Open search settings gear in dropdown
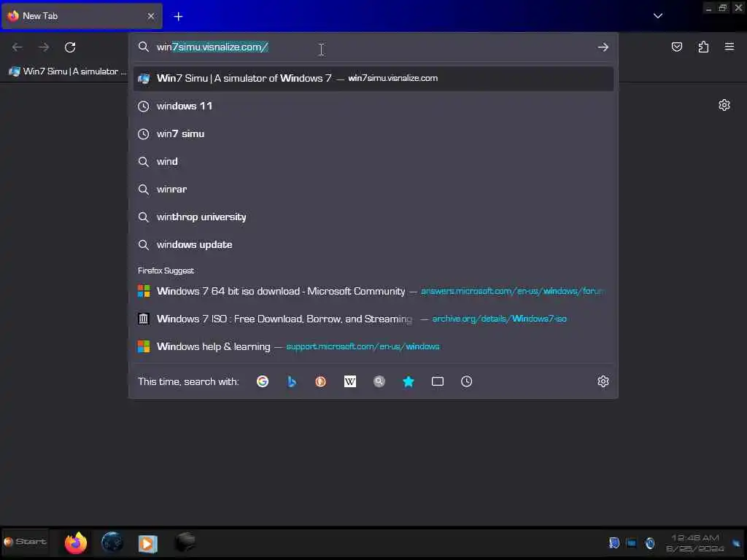 [x=603, y=381]
